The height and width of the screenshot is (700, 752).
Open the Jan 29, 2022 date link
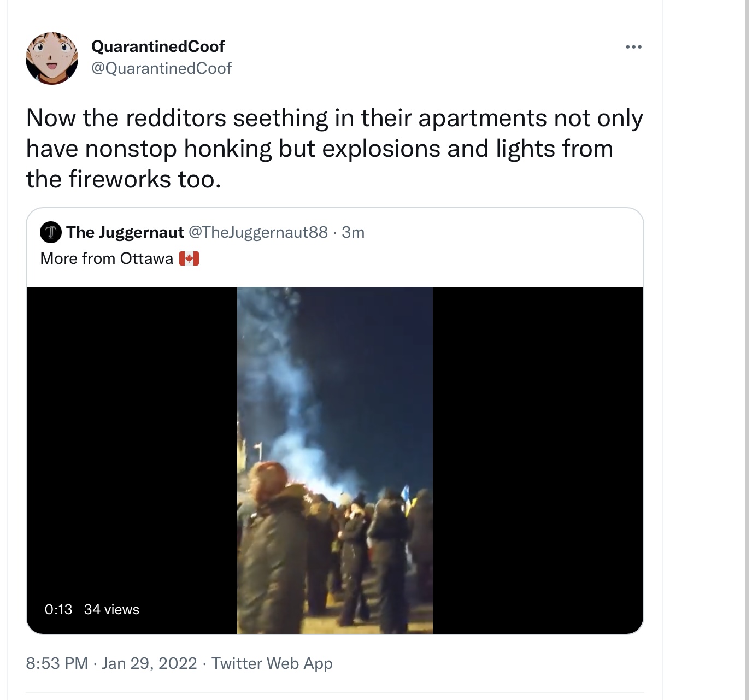click(149, 663)
